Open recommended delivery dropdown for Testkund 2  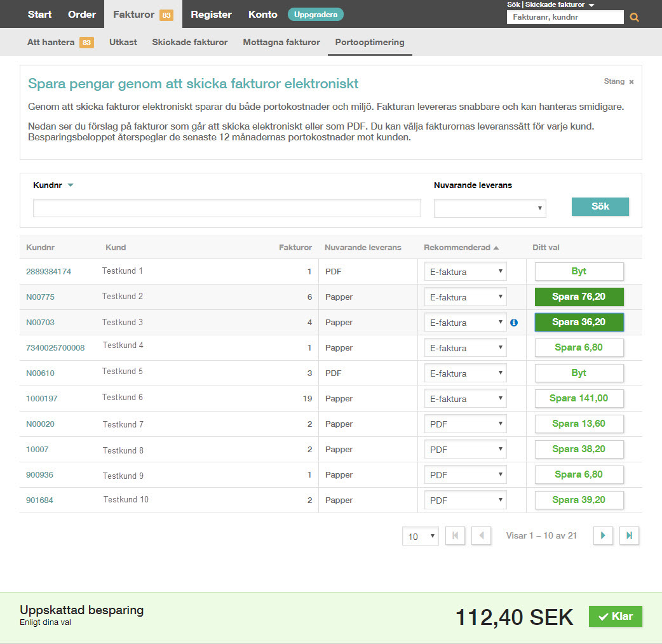pyautogui.click(x=465, y=297)
